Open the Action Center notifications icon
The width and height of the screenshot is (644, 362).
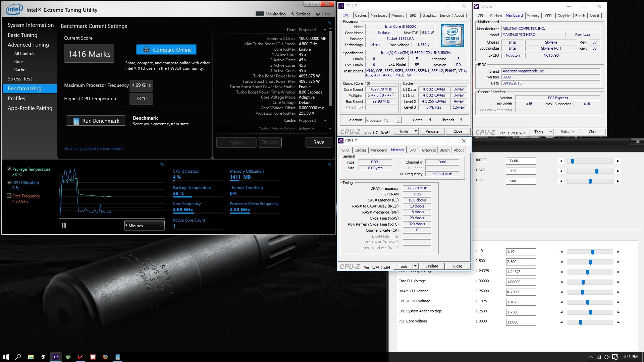pos(615,357)
